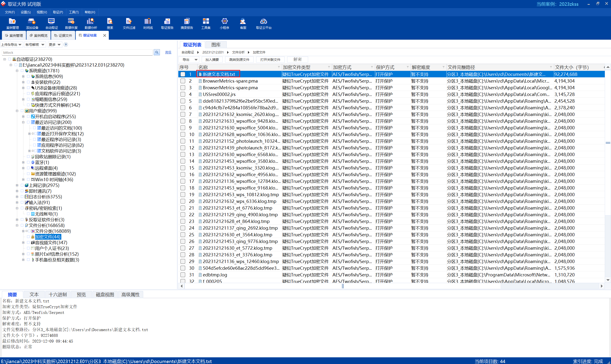The width and height of the screenshot is (611, 364).
Task: Start 自动取证 from the toolbar
Action: (52, 24)
